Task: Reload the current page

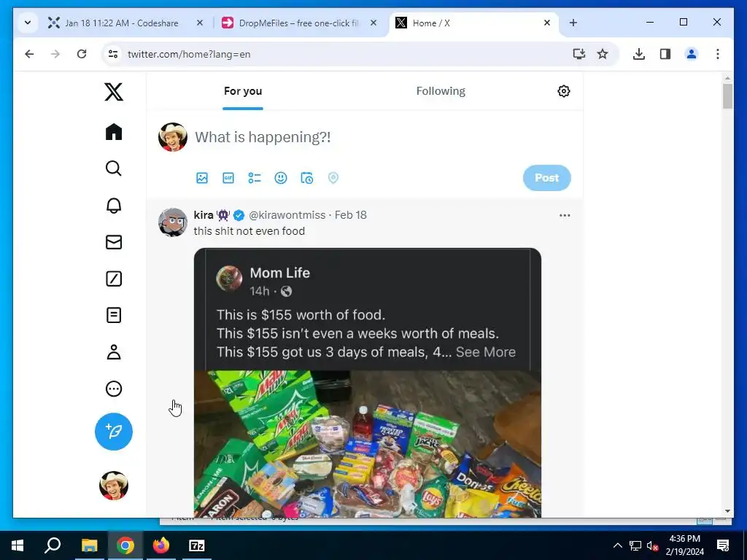Action: pyautogui.click(x=82, y=54)
